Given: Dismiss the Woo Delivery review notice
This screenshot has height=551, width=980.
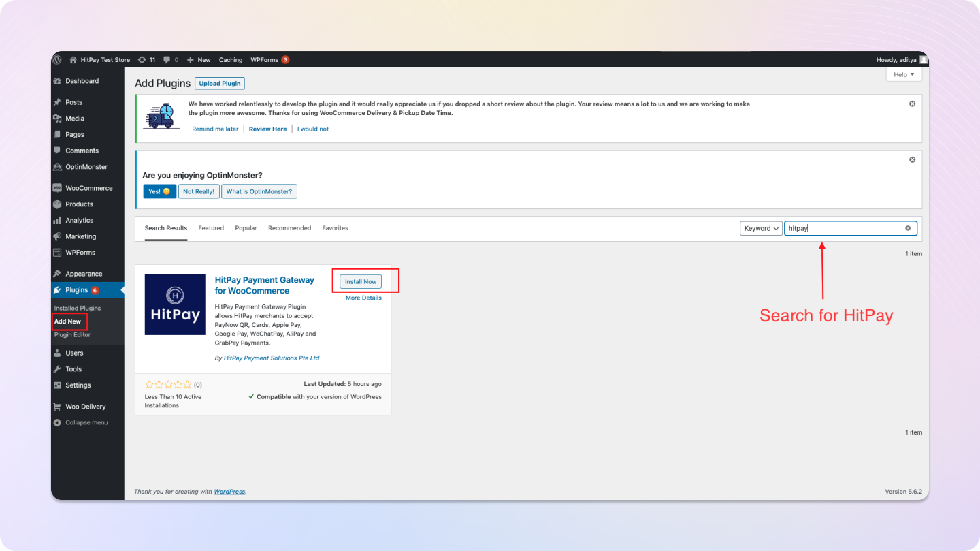Looking at the screenshot, I should 913,104.
